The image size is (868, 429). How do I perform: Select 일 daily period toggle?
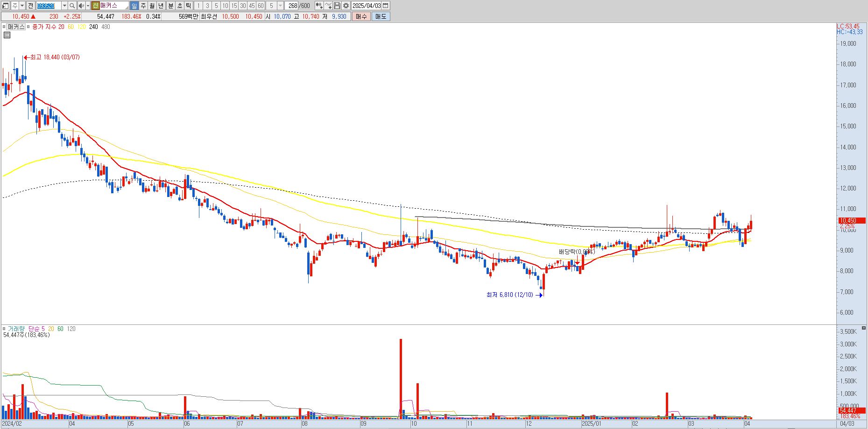click(x=134, y=6)
